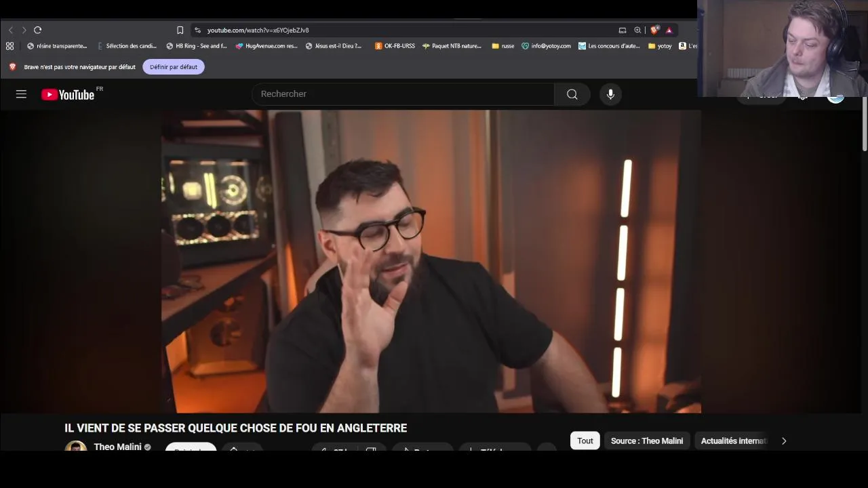Bookmark this page with the bookmark icon
This screenshot has height=488, width=868.
(x=180, y=30)
